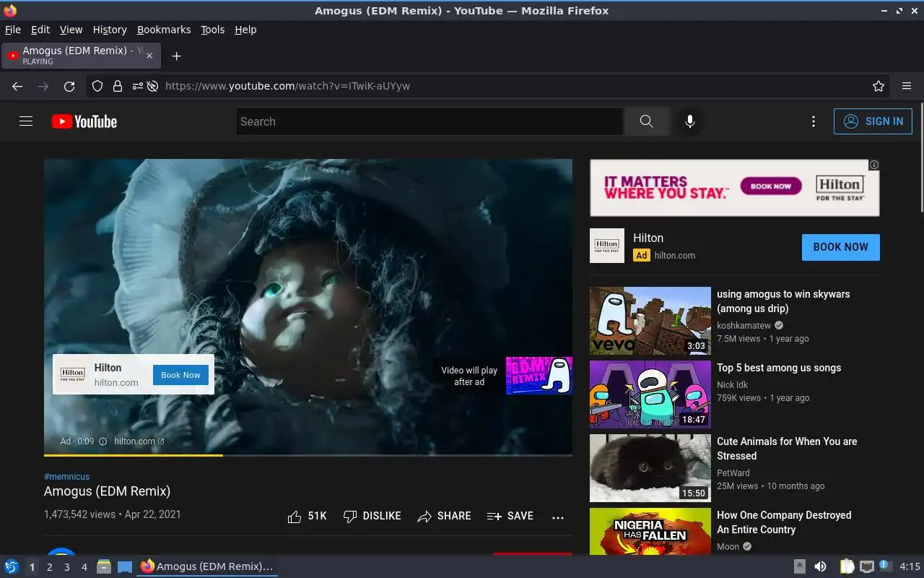Open the Tools menu

[x=213, y=30]
